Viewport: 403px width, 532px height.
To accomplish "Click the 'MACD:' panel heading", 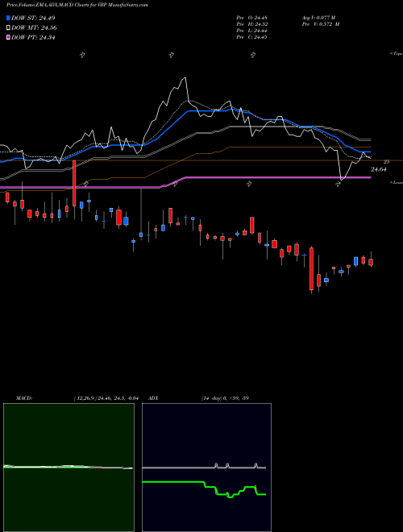I will [24, 398].
